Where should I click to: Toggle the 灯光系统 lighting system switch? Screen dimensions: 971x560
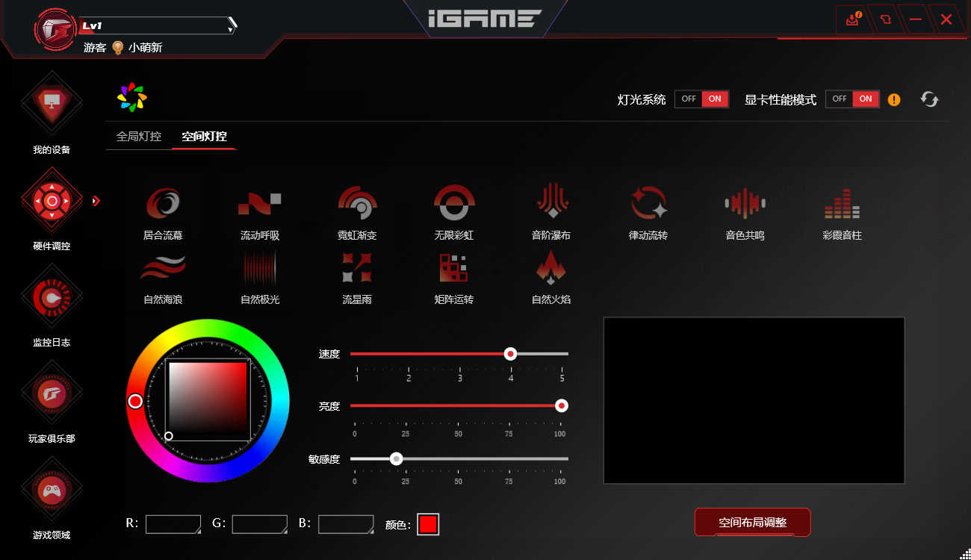(x=701, y=99)
